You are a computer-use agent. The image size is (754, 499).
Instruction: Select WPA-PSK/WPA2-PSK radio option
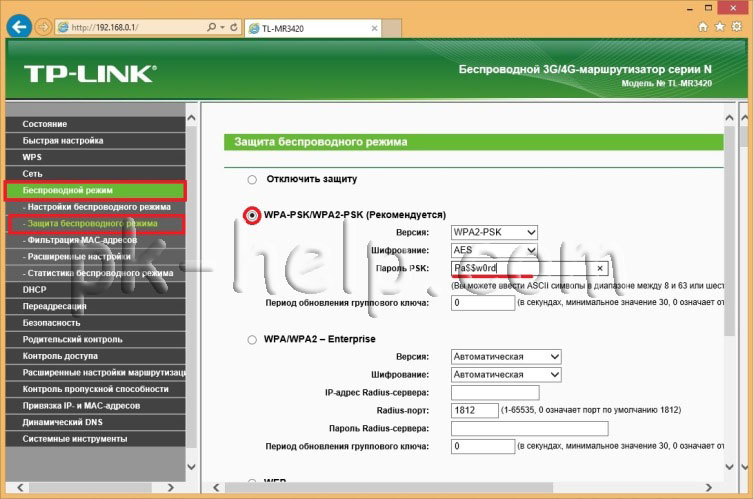click(252, 215)
